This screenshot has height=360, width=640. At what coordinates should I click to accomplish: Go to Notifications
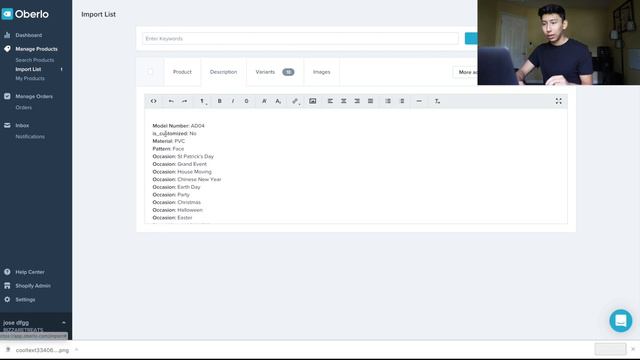[30, 137]
